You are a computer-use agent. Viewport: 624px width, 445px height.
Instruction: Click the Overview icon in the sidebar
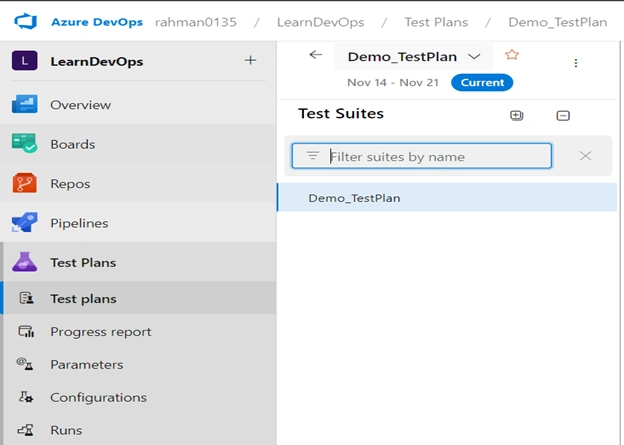(25, 104)
